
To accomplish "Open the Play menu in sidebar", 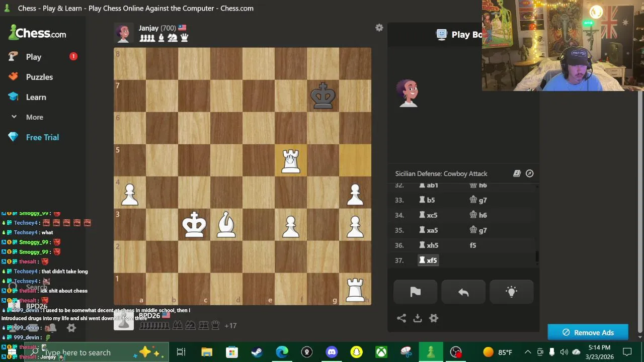I will coord(33,57).
